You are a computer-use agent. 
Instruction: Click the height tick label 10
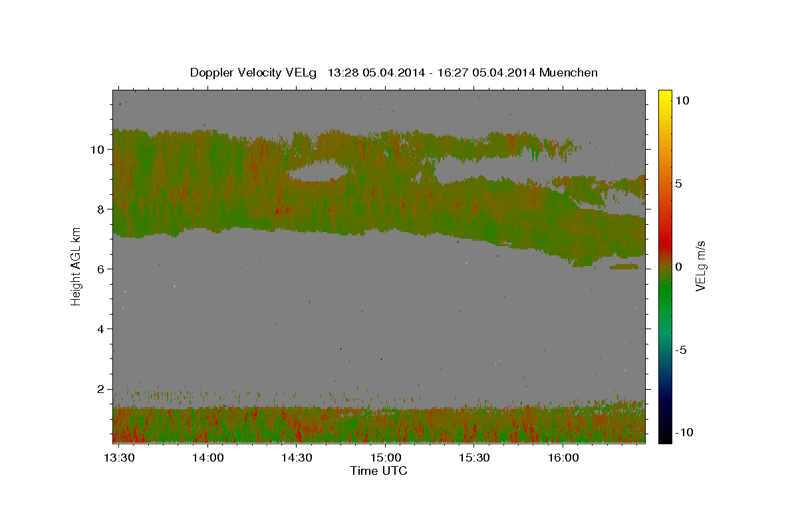pos(98,149)
